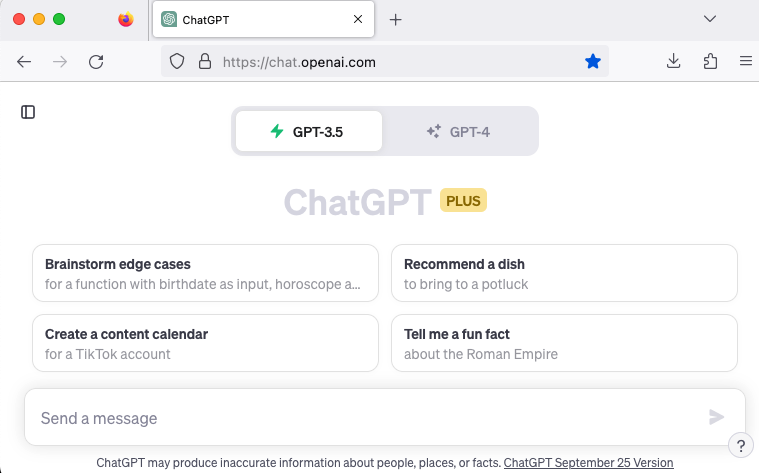Choose the Brainstorm edge cases suggestion

click(205, 273)
